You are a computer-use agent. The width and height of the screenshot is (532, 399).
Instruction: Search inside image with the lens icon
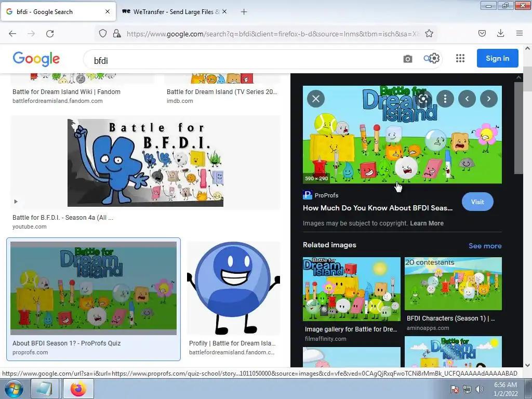pyautogui.click(x=423, y=99)
